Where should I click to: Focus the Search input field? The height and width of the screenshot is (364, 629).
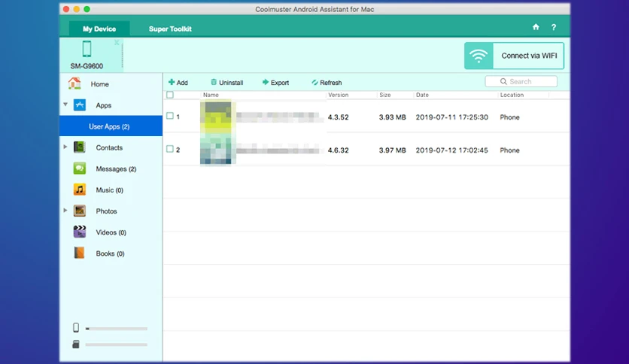pyautogui.click(x=521, y=81)
